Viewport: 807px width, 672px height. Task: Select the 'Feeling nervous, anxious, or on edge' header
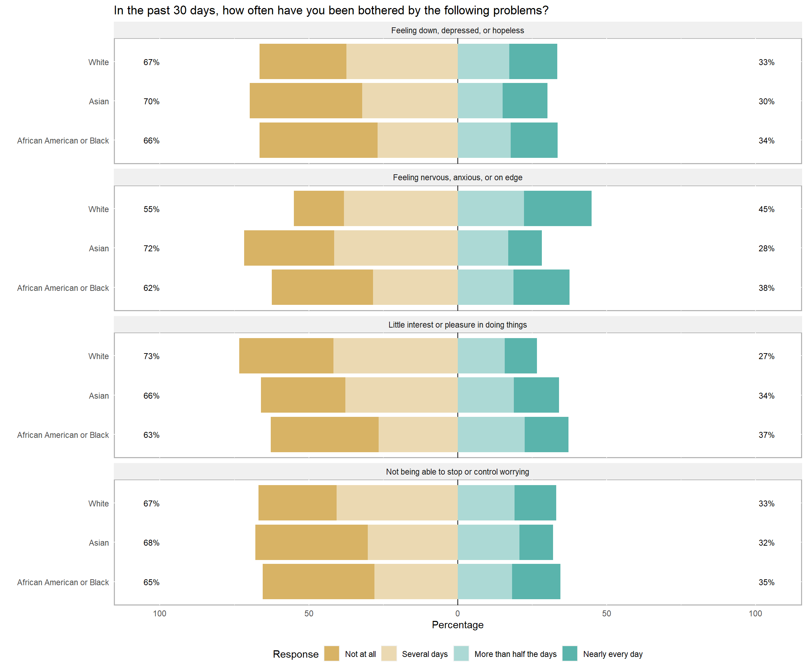coord(457,177)
